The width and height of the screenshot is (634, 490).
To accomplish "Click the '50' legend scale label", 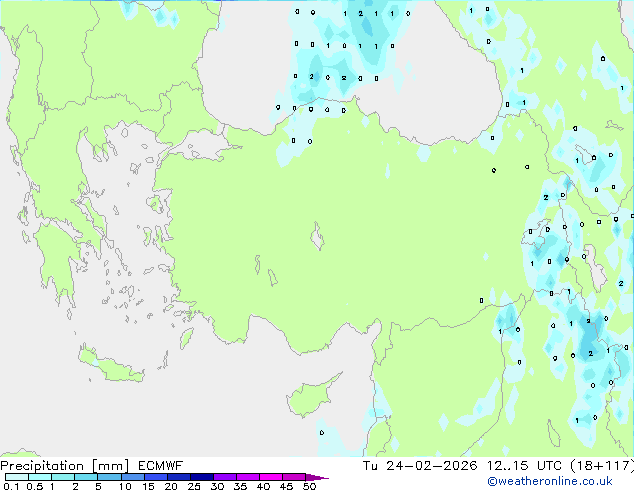I will [x=309, y=486].
